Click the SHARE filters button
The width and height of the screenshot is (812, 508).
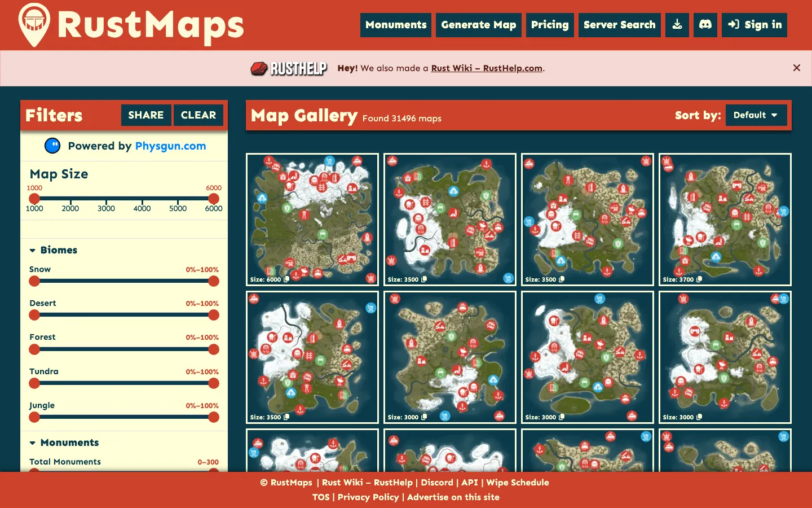tap(146, 115)
